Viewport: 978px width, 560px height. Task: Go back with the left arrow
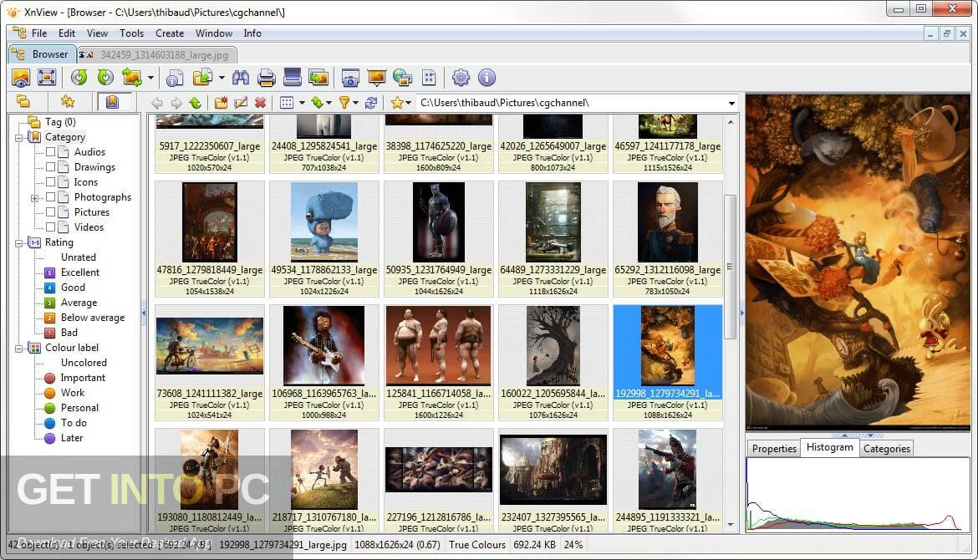click(x=157, y=103)
